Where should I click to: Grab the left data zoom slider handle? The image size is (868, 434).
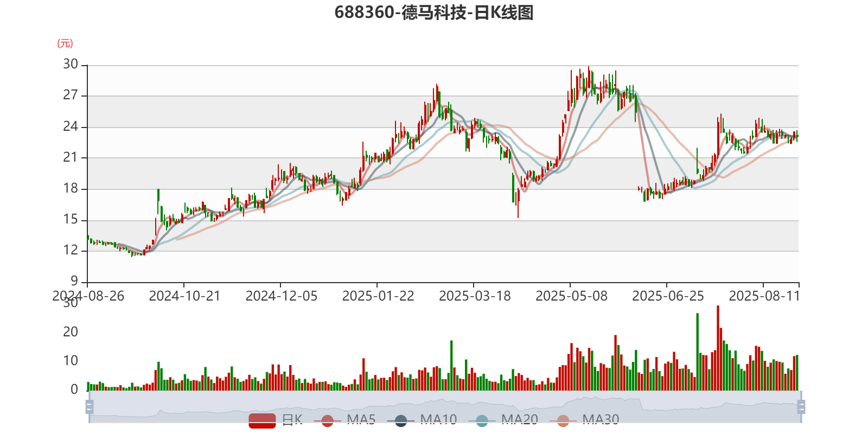click(x=90, y=407)
